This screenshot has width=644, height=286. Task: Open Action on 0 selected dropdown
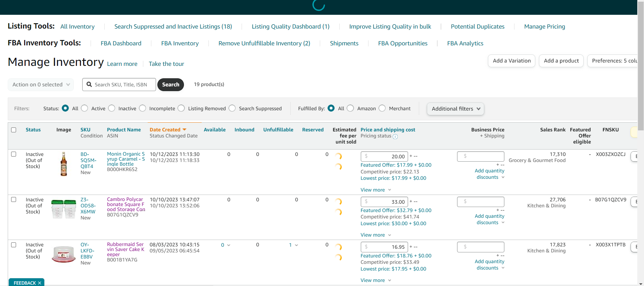(41, 85)
